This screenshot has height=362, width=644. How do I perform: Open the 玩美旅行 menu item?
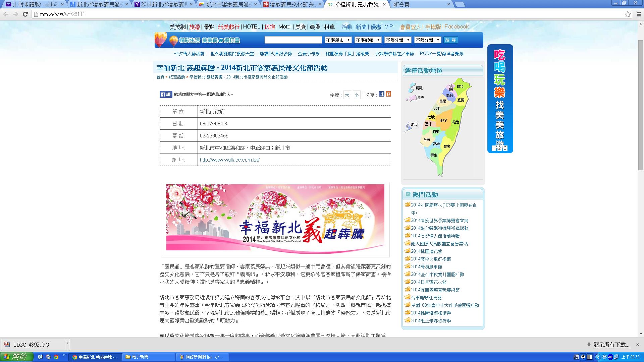tap(229, 27)
